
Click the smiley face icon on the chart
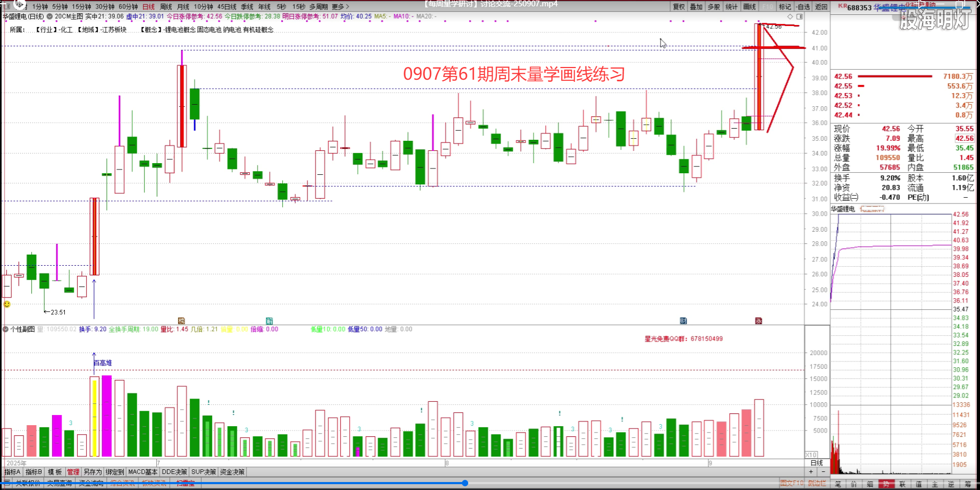(7, 304)
